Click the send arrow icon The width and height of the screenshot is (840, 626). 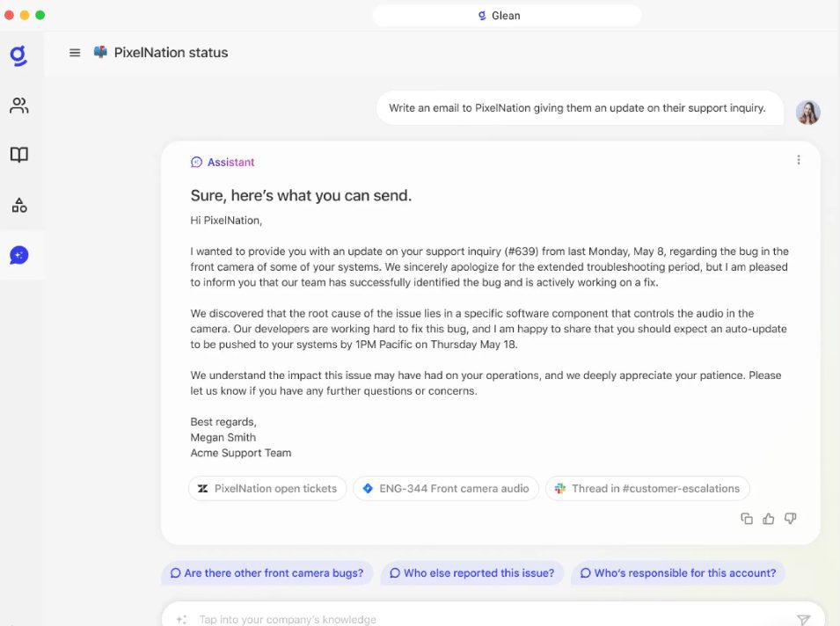click(x=802, y=619)
